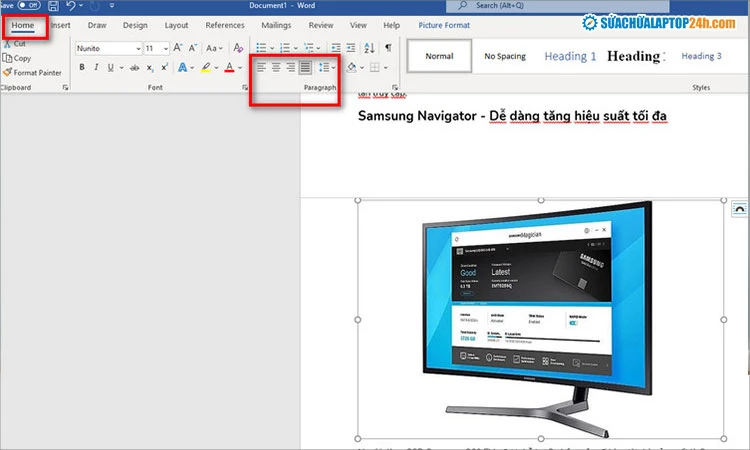750x450 pixels.
Task: Click the Justify alignment icon
Action: (305, 67)
